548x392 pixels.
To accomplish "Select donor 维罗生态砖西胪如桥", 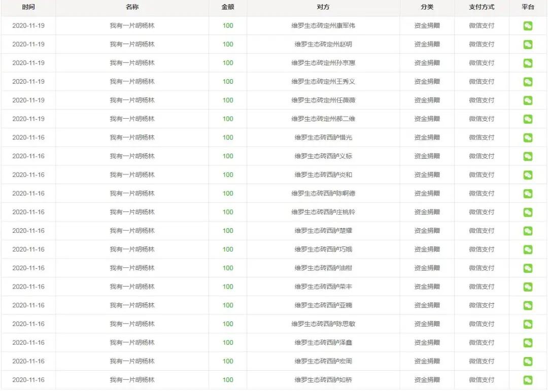I will [323, 379].
